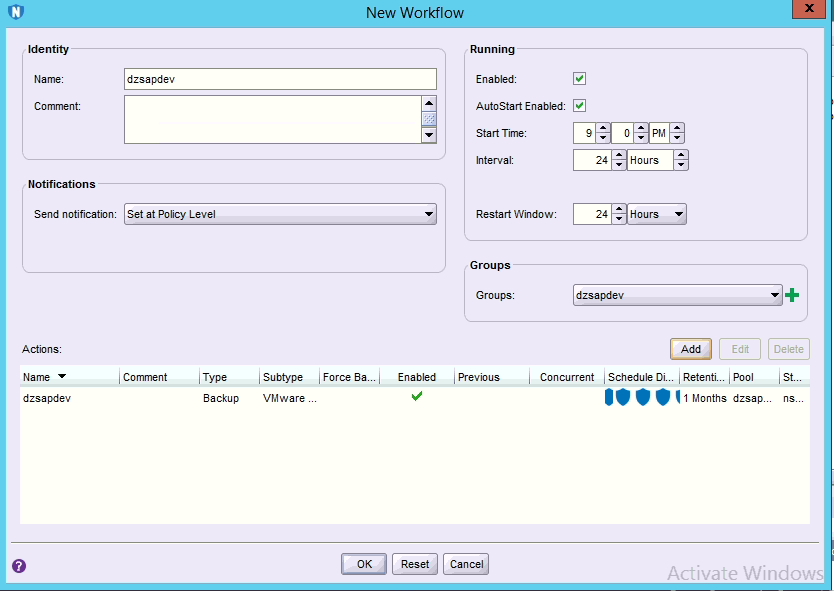Screen dimensions: 834x591
Task: Click the Type column header
Action: click(x=215, y=377)
